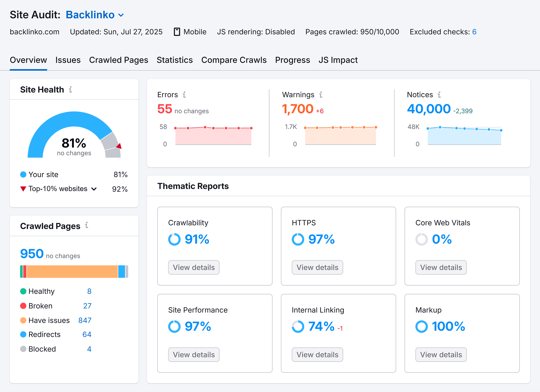View details for Core Web Vitals
The image size is (540, 392).
coord(441,267)
